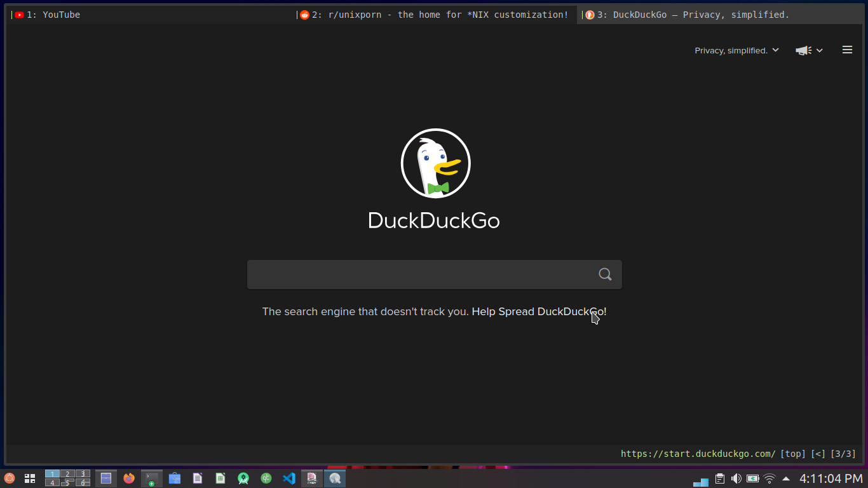Open the battery status tray icon
The height and width of the screenshot is (488, 868).
click(752, 478)
